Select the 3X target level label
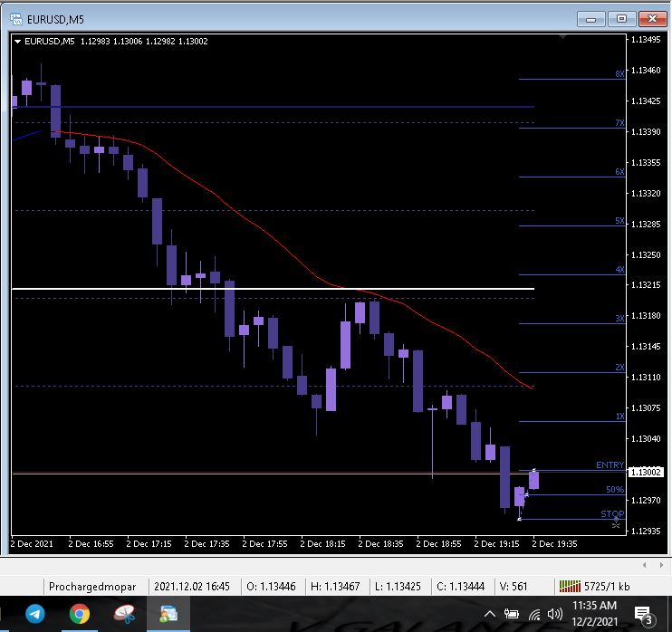Screen dimensions: 672x632 619,319
